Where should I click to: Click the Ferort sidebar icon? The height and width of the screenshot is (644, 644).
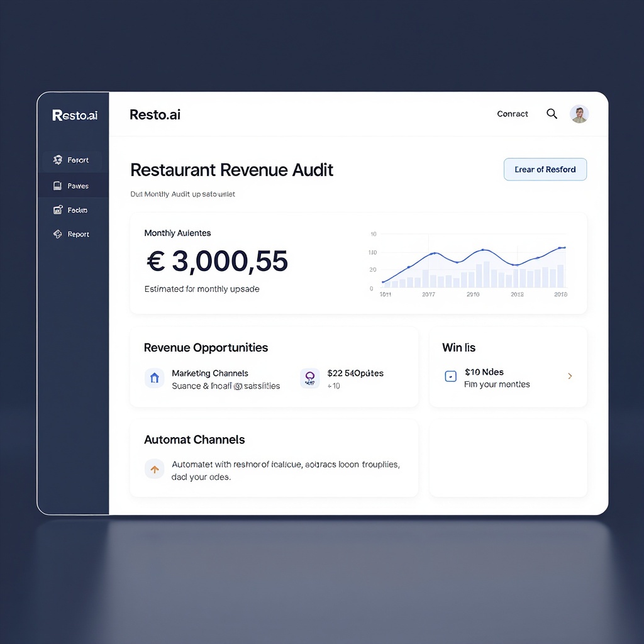[58, 160]
